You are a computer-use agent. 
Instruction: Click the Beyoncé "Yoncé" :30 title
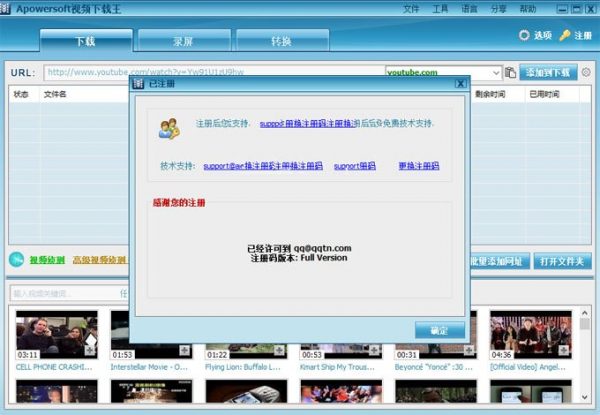[x=434, y=367]
